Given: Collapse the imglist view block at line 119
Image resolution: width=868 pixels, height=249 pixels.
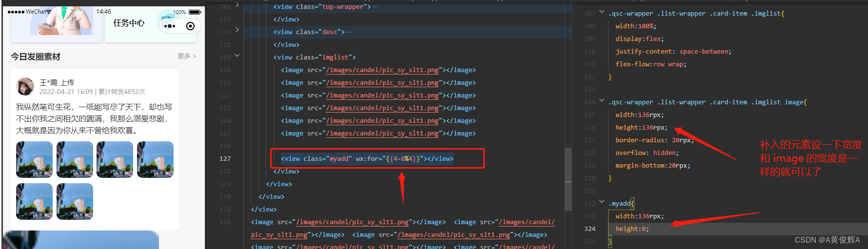Looking at the screenshot, I should (x=237, y=56).
